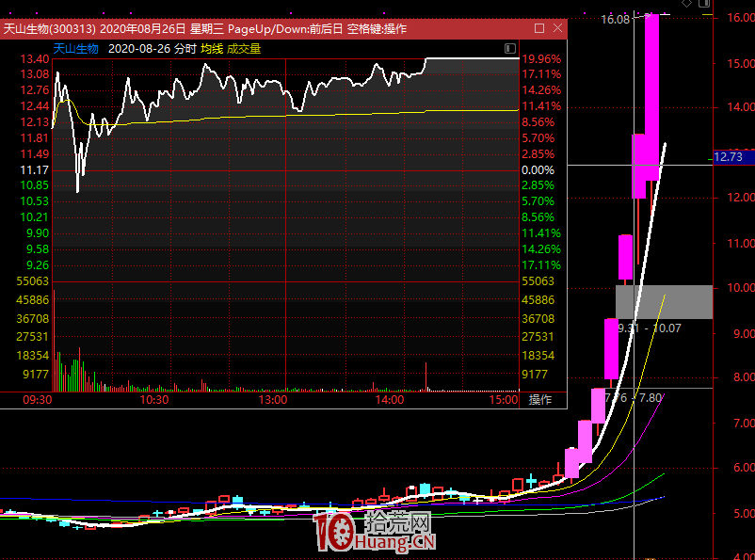Click the right-side 27531 volume label
755x560 pixels.
(x=538, y=337)
